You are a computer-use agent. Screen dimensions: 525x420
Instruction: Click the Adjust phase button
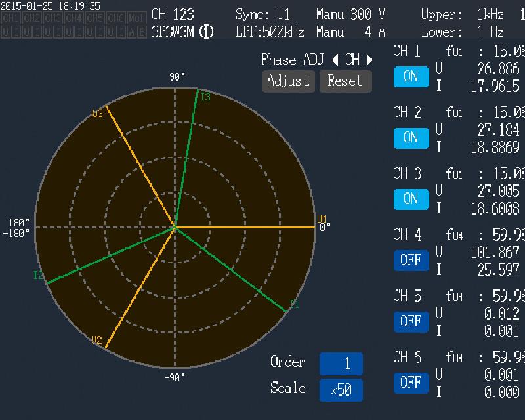coord(288,81)
